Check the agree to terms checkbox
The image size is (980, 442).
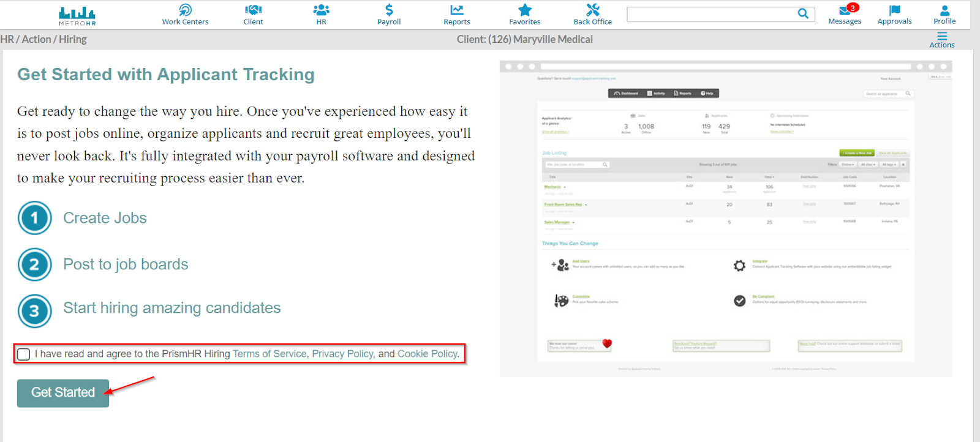tap(24, 354)
